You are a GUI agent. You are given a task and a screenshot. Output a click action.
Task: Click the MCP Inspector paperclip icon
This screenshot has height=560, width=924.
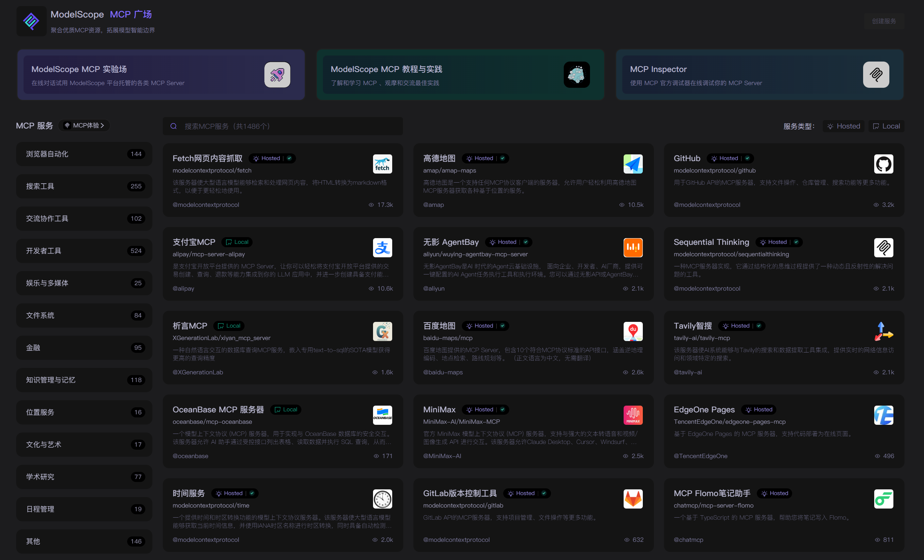coord(876,75)
